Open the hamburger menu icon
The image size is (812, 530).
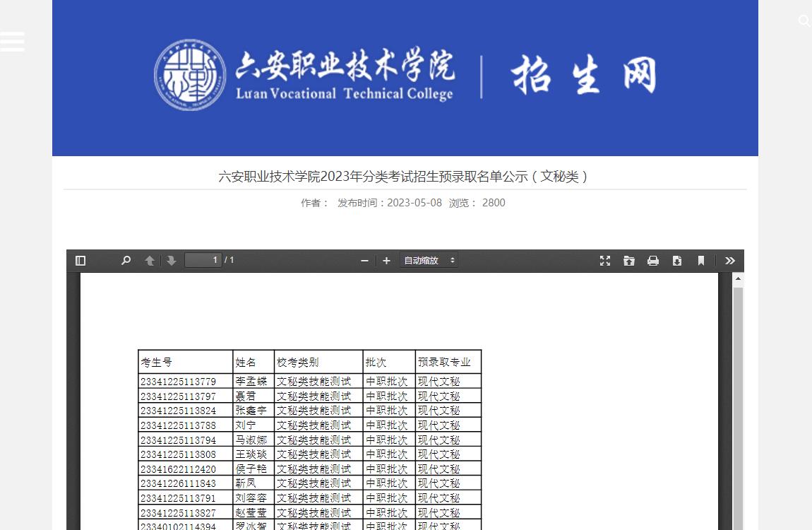point(12,42)
